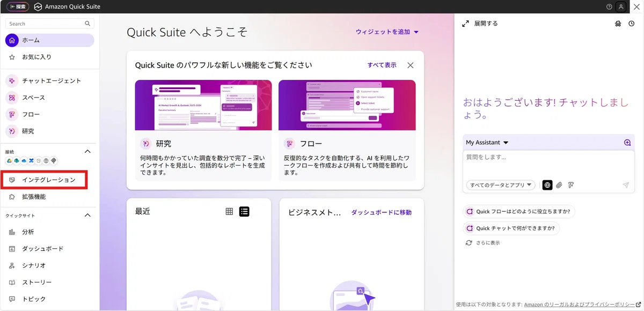Screen dimensions: 644x311
Task: Click the flow icon in chat toolbar
Action: 571,185
